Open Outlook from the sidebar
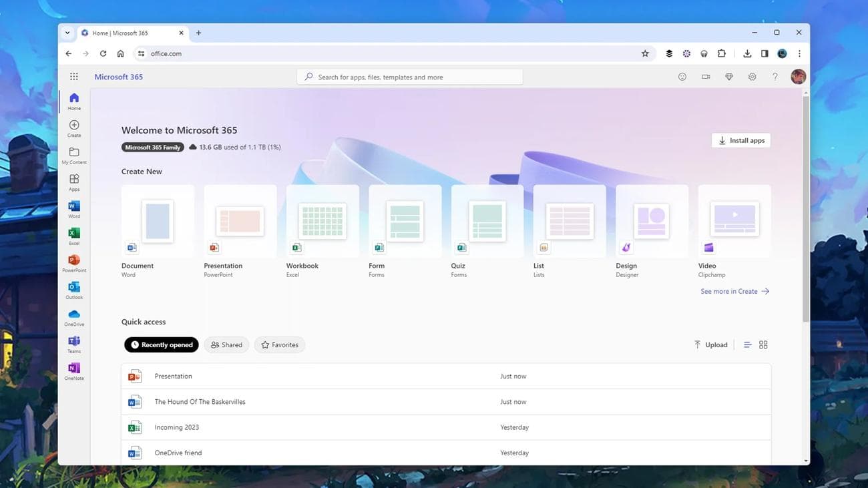The image size is (868, 488). (73, 292)
